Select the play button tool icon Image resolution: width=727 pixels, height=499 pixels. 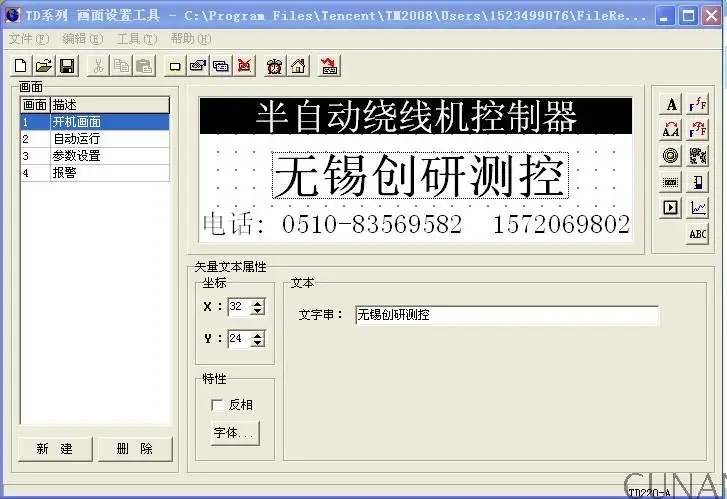670,207
